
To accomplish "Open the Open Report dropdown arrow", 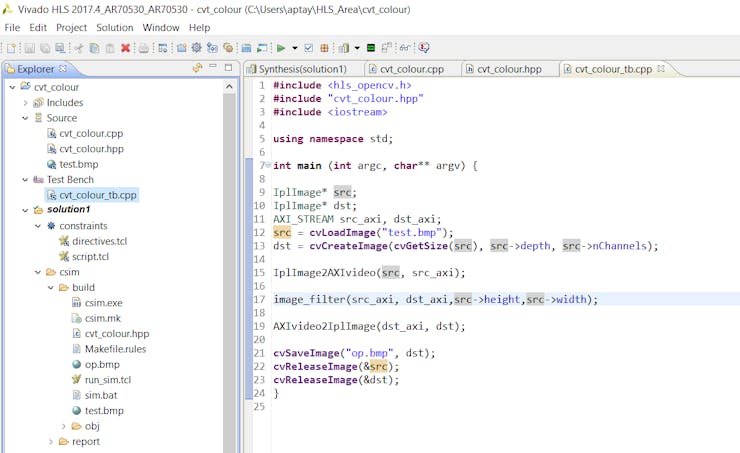I will [357, 48].
